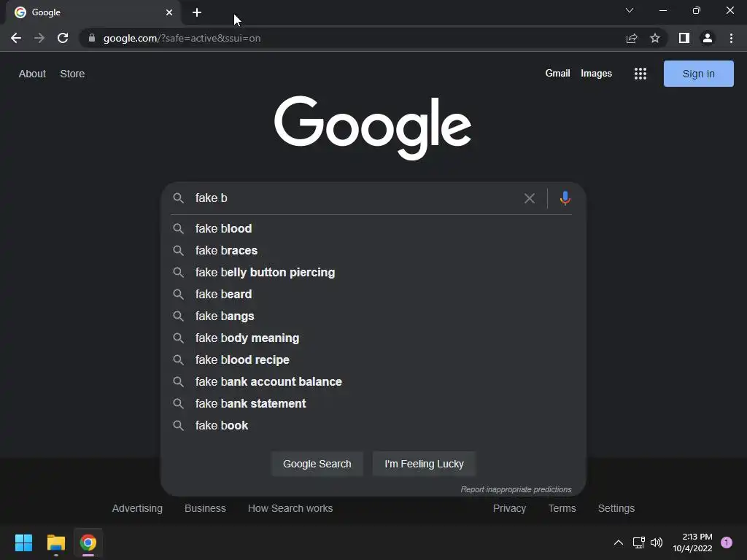
Task: Click the Google Search button
Action: 317,464
